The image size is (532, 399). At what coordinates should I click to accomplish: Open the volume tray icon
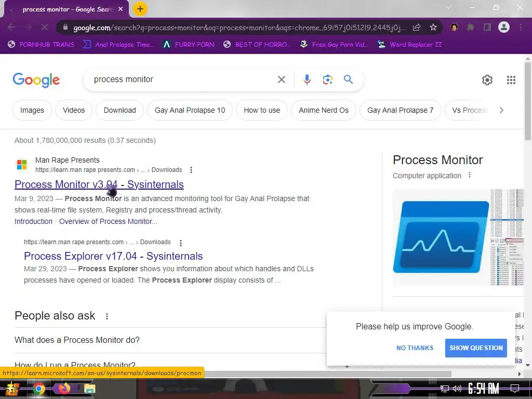click(457, 389)
